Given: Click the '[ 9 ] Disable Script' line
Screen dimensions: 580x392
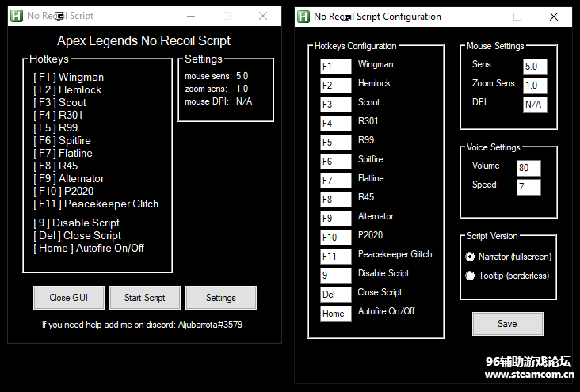Looking at the screenshot, I should point(77,223).
